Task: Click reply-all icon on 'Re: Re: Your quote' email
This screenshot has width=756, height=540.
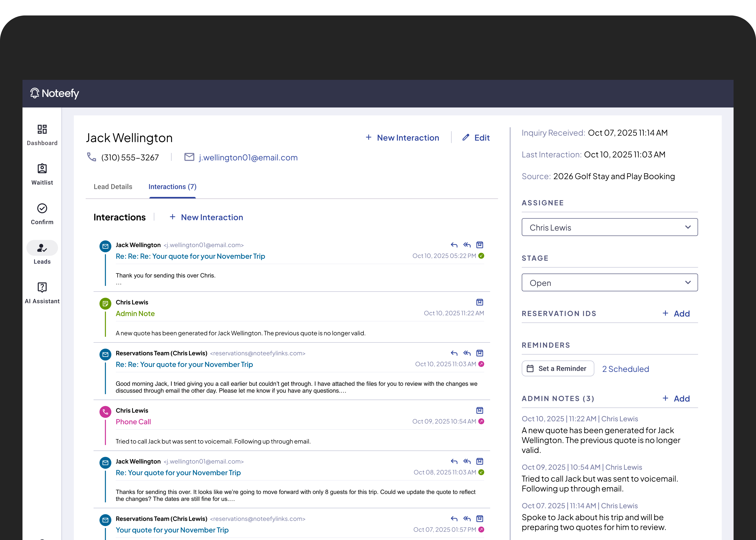Action: point(467,353)
